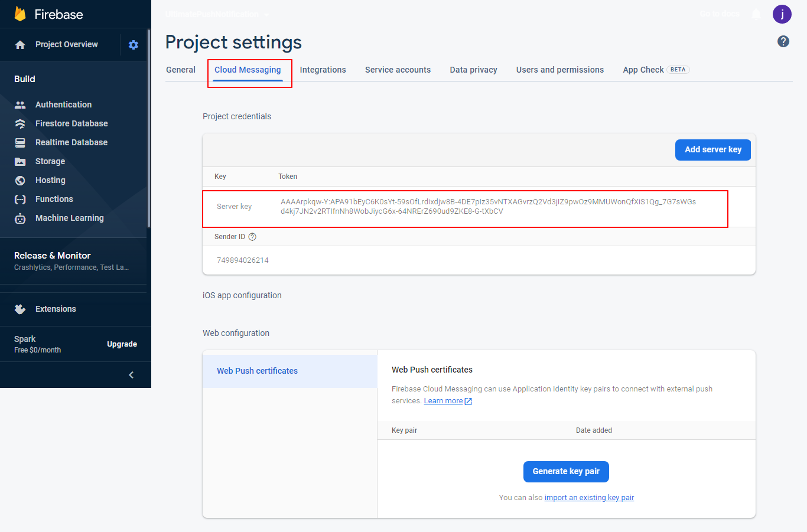The width and height of the screenshot is (807, 532).
Task: Open Firestore Database in the sidebar
Action: point(71,123)
